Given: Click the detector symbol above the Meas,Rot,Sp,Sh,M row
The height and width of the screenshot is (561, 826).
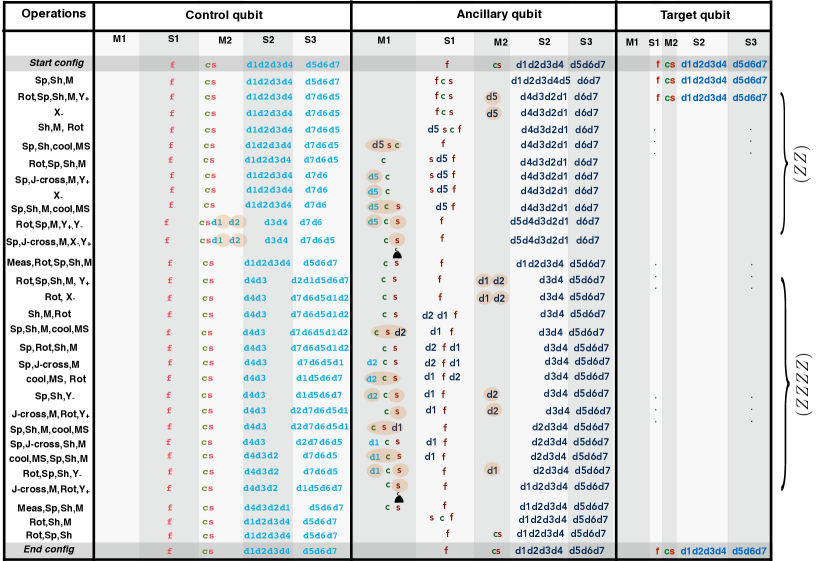Looking at the screenshot, I should tap(397, 254).
